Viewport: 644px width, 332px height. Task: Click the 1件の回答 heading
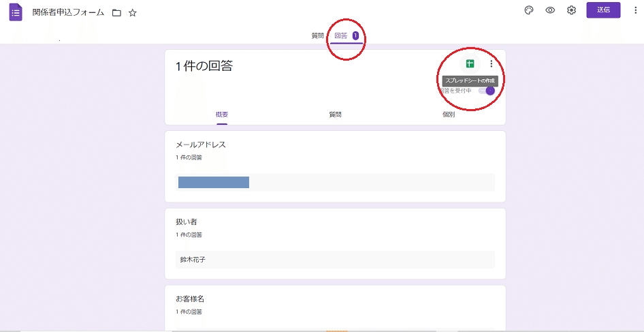[x=204, y=66]
